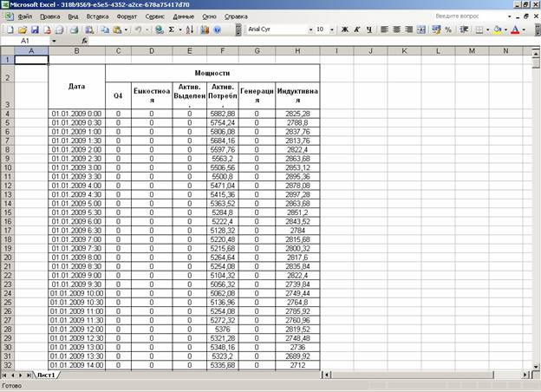Save the workbook with floppy icon
The width and height of the screenshot is (541, 392).
click(35, 29)
